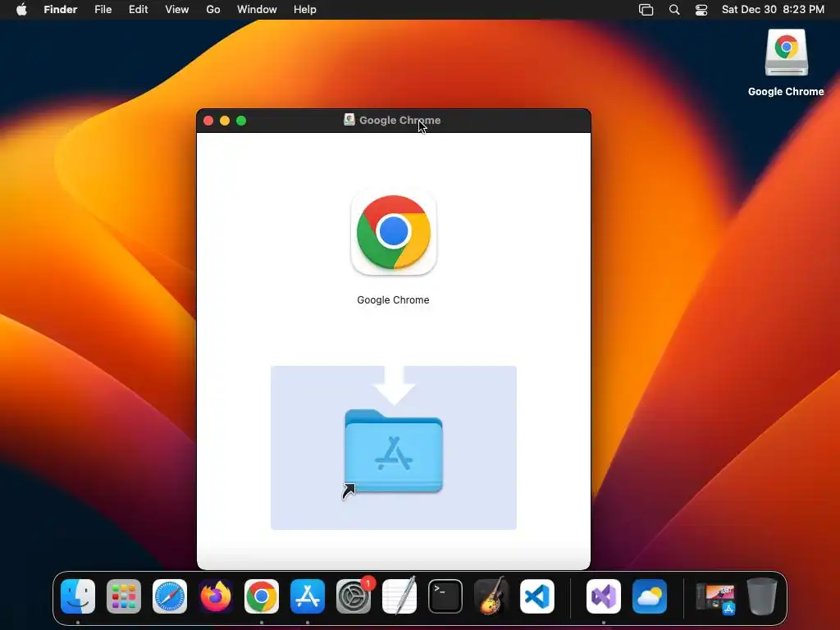Open Visual Studio Code from the Dock
840x630 pixels.
tap(537, 596)
